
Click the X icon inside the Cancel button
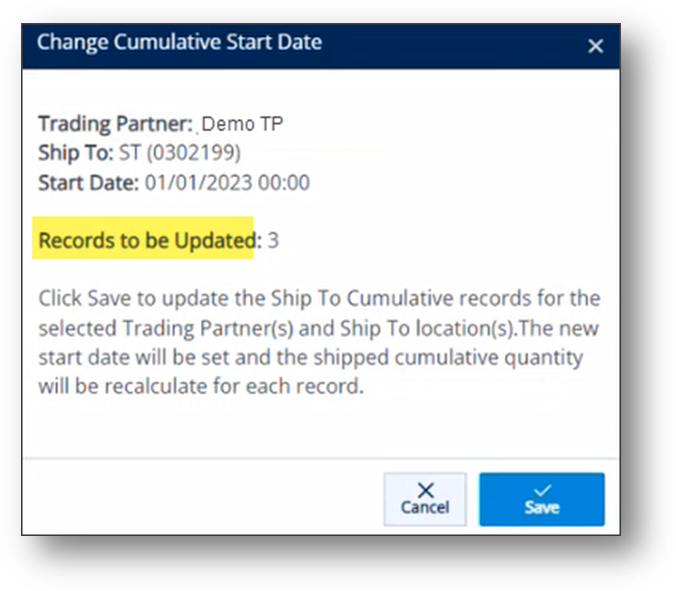coord(426,490)
